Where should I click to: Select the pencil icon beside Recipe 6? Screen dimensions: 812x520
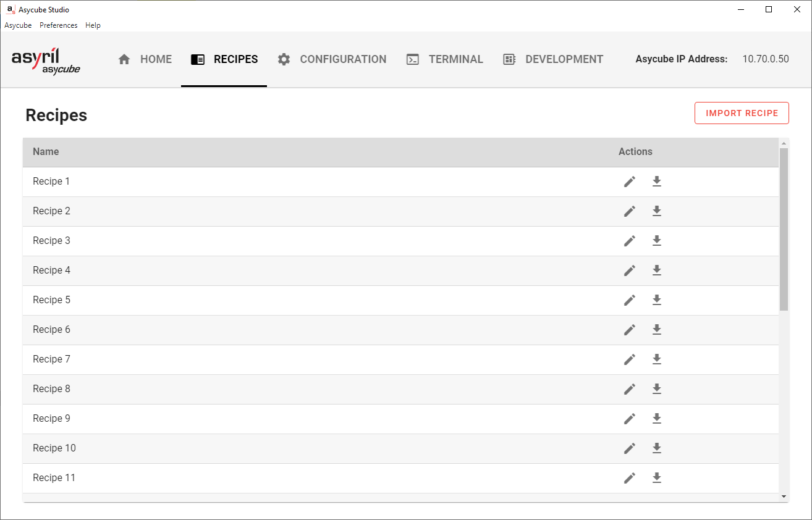click(x=630, y=330)
